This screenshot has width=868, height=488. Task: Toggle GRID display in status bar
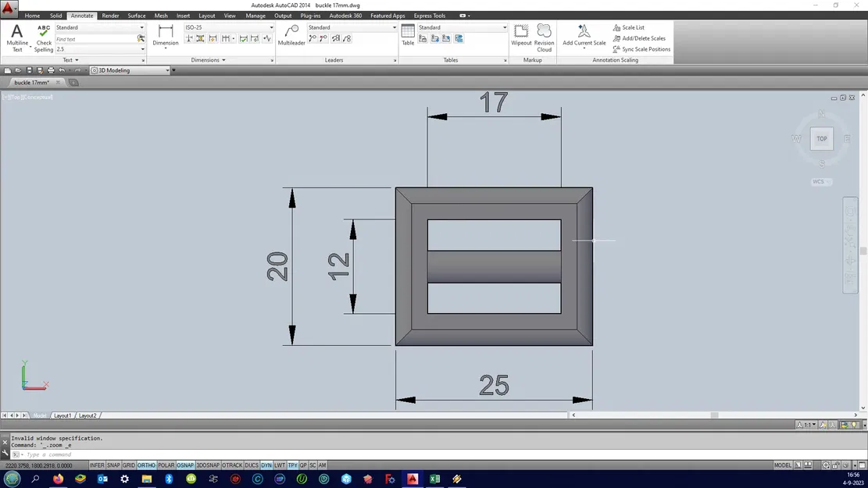coord(129,465)
